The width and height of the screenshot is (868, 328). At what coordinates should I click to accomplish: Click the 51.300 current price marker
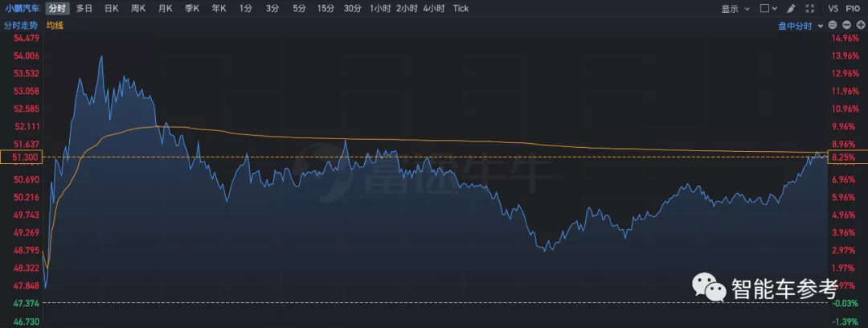coord(20,157)
